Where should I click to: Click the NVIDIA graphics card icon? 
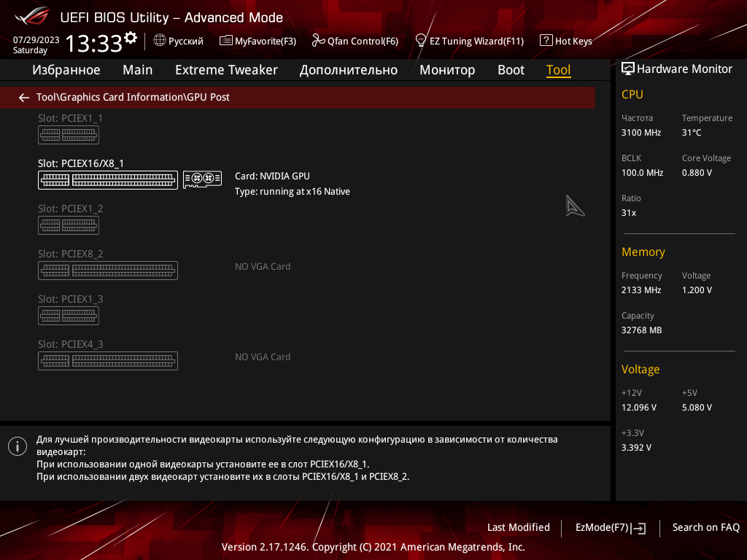pos(203,179)
